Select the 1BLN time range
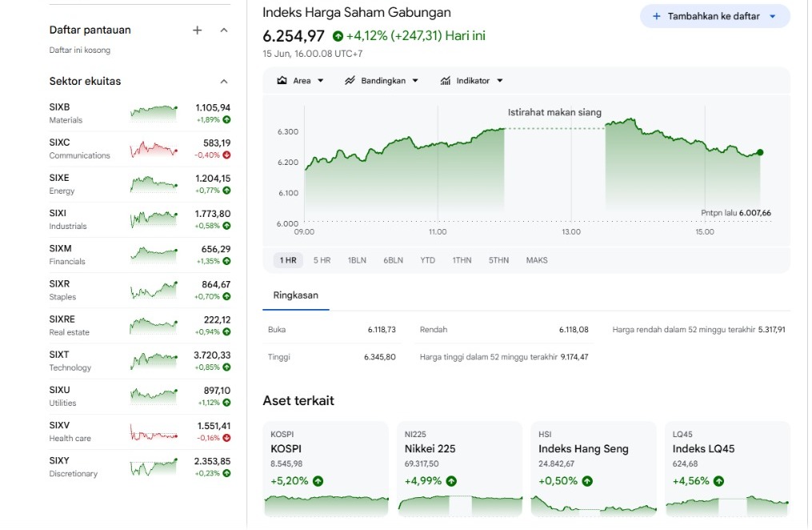The height and width of the screenshot is (530, 812). coord(357,260)
